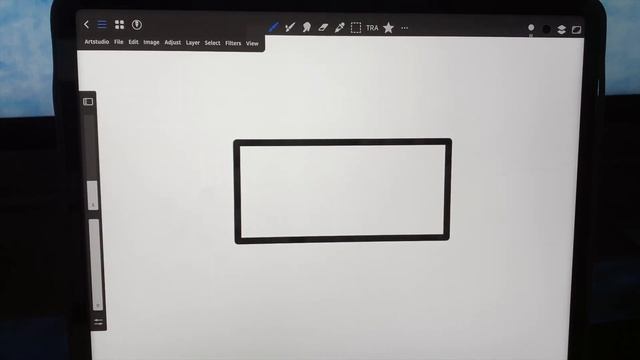Go back using the left chevron arrow
This screenshot has width=640, height=360.
tap(86, 24)
